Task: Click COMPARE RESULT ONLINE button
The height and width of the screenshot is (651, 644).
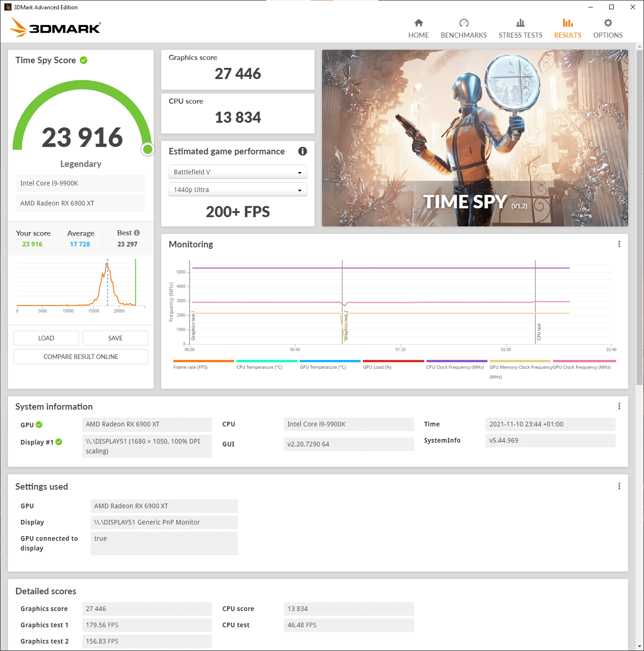Action: pyautogui.click(x=81, y=357)
